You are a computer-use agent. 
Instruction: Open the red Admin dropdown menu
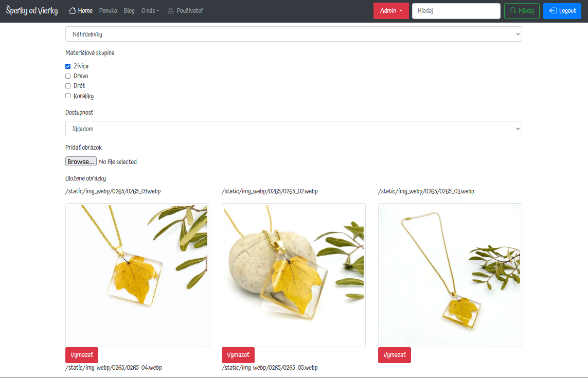(391, 11)
